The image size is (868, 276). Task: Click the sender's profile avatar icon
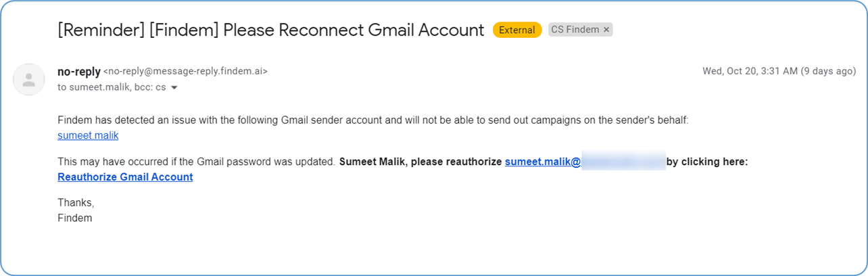point(29,79)
